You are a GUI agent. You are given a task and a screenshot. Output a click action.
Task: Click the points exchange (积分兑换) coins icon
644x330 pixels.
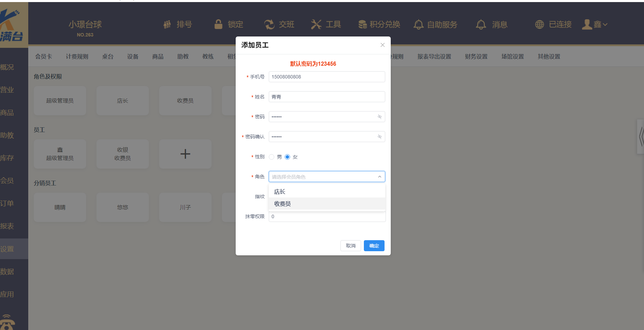pos(362,24)
